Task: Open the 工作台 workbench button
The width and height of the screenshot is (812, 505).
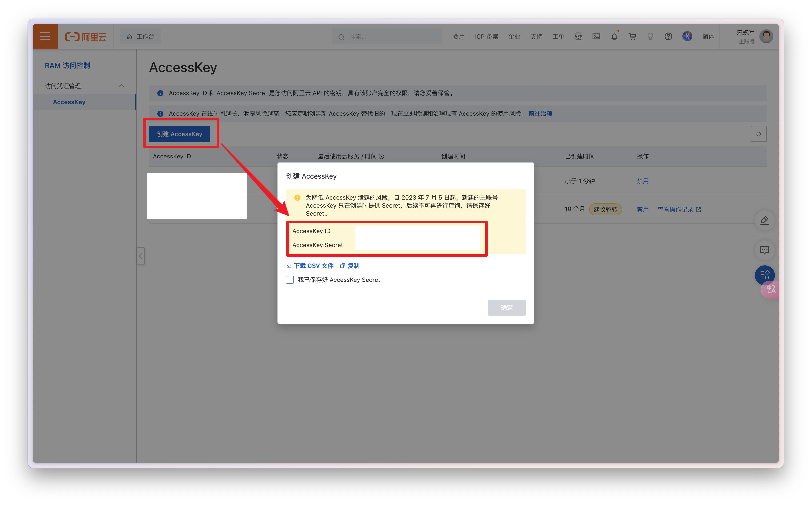Action: coord(140,37)
